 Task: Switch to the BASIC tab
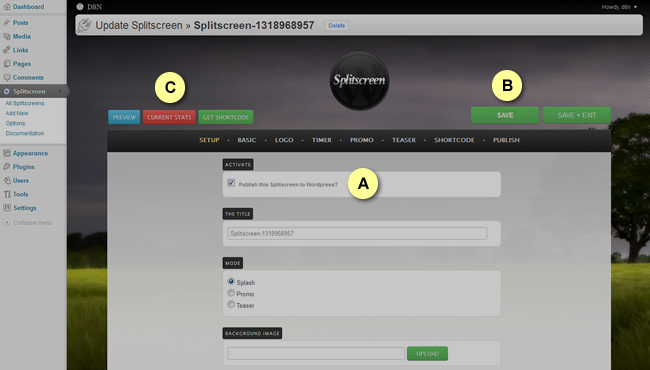[x=247, y=140]
